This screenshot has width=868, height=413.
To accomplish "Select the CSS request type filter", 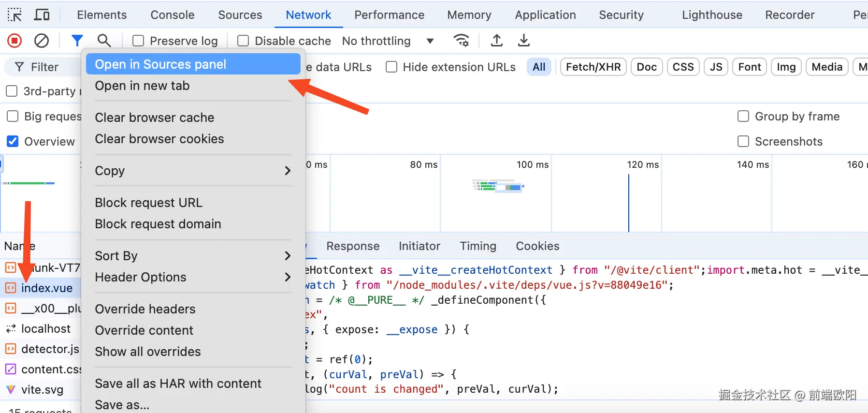I will click(x=683, y=67).
